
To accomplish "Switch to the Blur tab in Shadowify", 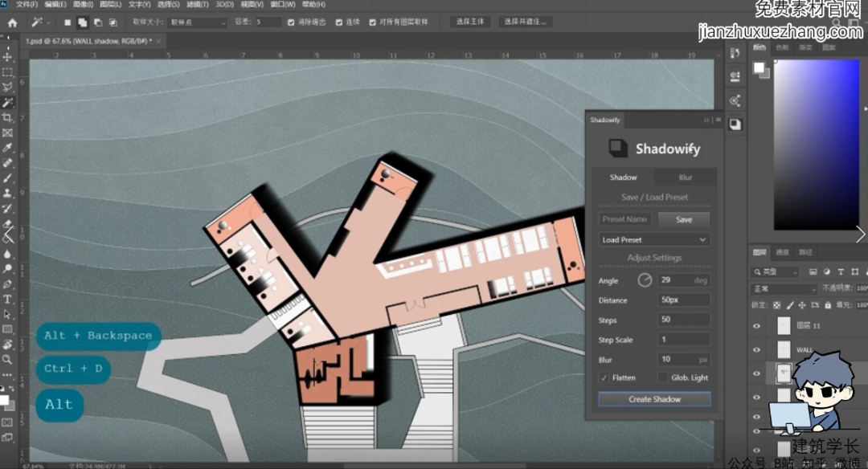I will [x=686, y=177].
